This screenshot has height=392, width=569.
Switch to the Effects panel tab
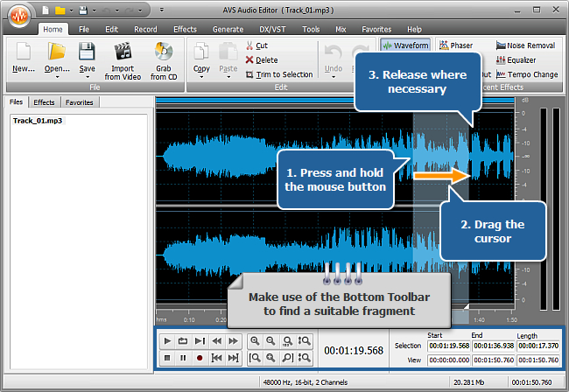click(x=44, y=102)
